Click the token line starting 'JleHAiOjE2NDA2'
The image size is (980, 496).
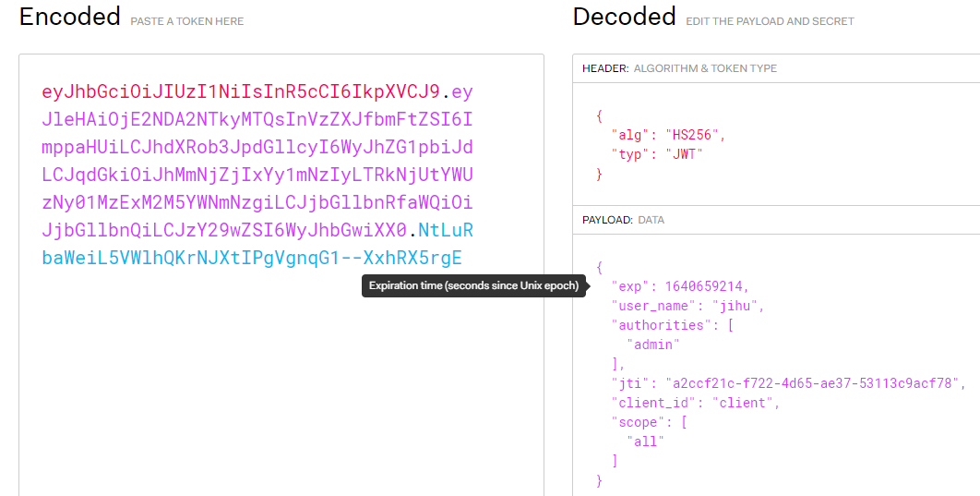click(x=257, y=119)
